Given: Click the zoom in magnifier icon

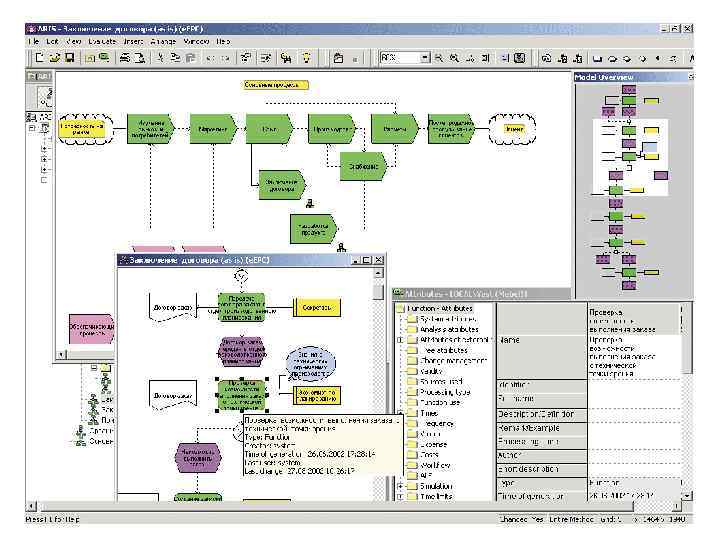Looking at the screenshot, I should (454, 58).
